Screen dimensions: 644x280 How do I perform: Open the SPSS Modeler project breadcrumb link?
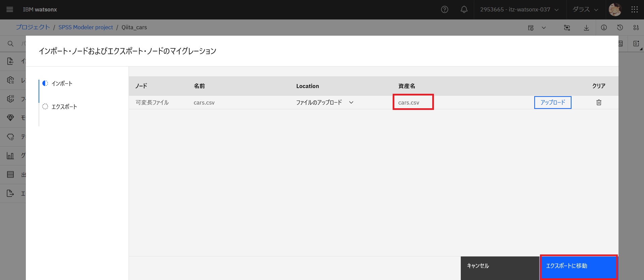(86, 27)
